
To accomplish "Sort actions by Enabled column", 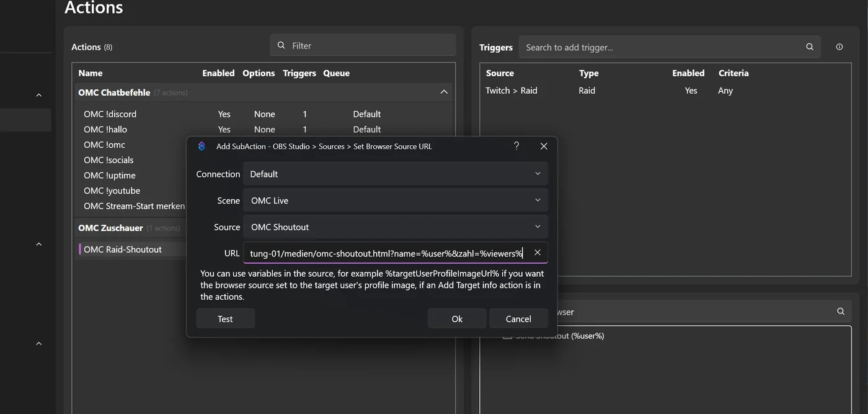I will pos(218,73).
